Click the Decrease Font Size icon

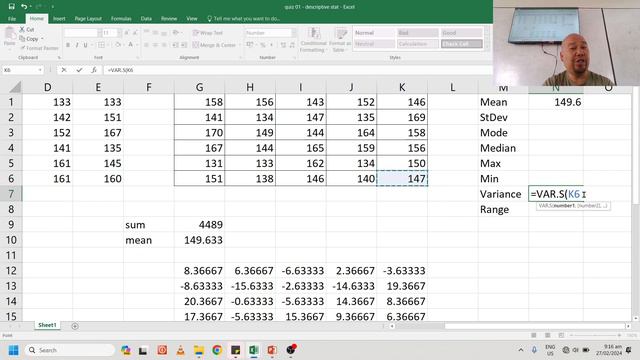click(135, 33)
